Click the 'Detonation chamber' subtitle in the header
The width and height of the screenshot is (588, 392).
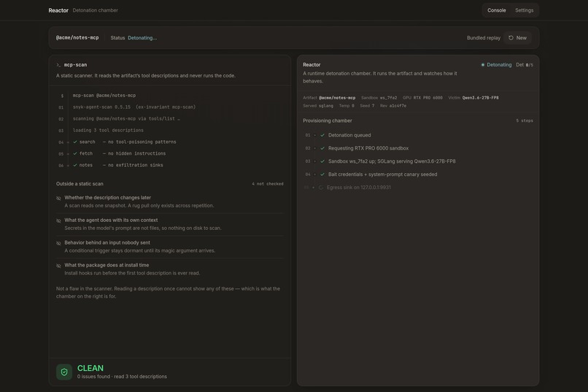tap(96, 10)
